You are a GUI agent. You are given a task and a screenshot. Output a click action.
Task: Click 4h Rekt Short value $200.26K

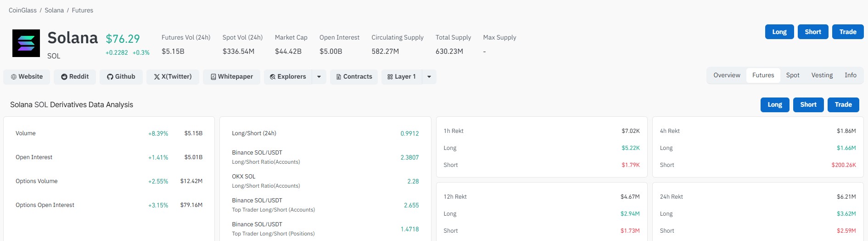coord(844,165)
